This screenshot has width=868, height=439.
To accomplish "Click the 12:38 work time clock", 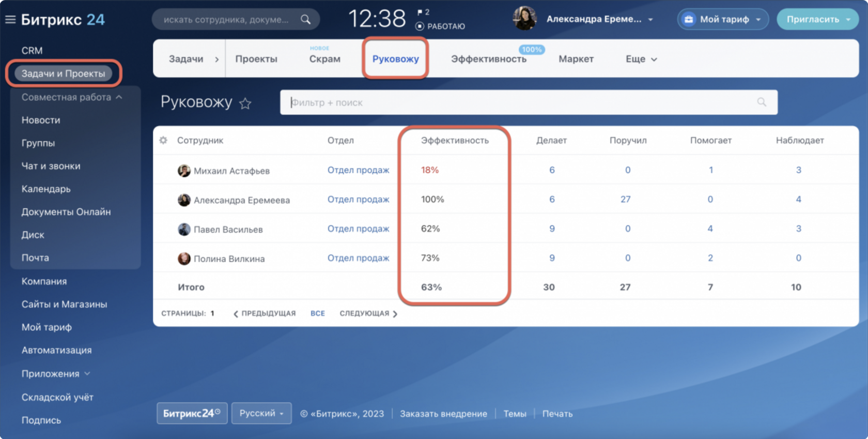I will click(x=377, y=19).
